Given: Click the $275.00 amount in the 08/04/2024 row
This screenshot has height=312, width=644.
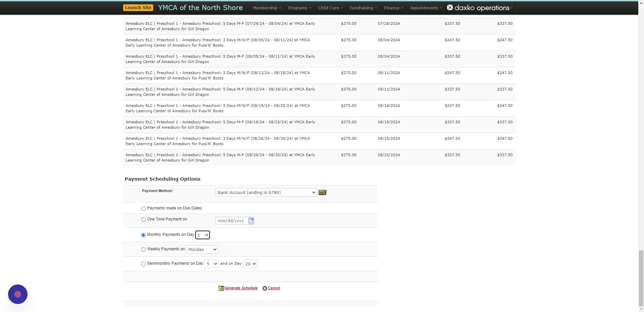Looking at the screenshot, I should [348, 40].
